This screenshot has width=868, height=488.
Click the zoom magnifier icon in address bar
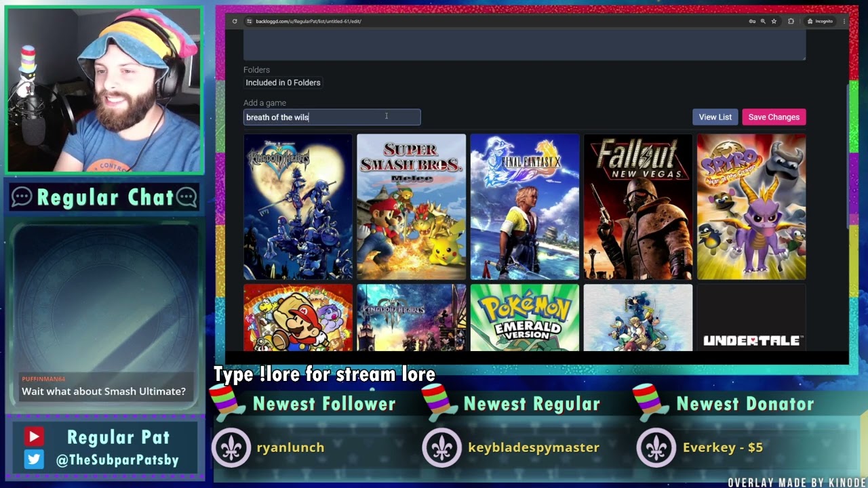(x=763, y=21)
